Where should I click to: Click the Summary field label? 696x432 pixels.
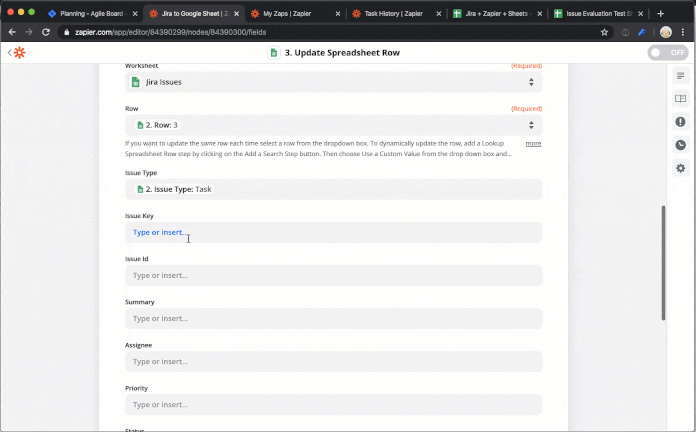pos(139,302)
